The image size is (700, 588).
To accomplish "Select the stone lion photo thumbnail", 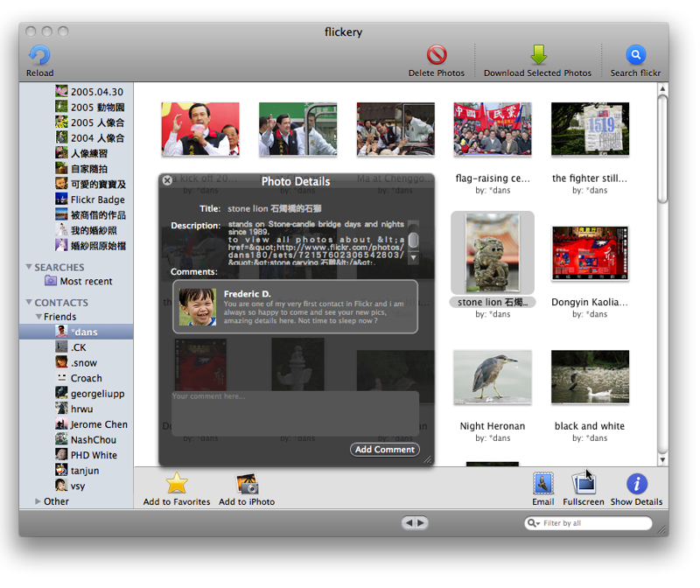I will tap(493, 253).
